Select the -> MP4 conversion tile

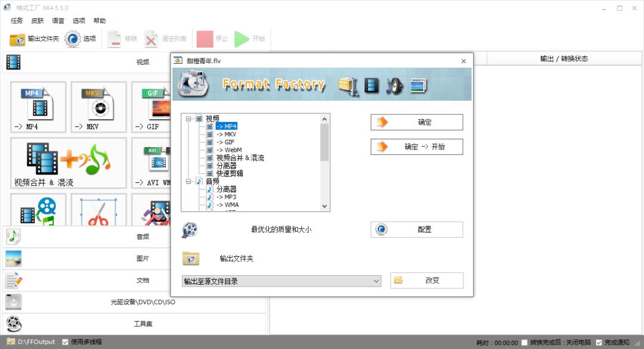click(x=38, y=107)
